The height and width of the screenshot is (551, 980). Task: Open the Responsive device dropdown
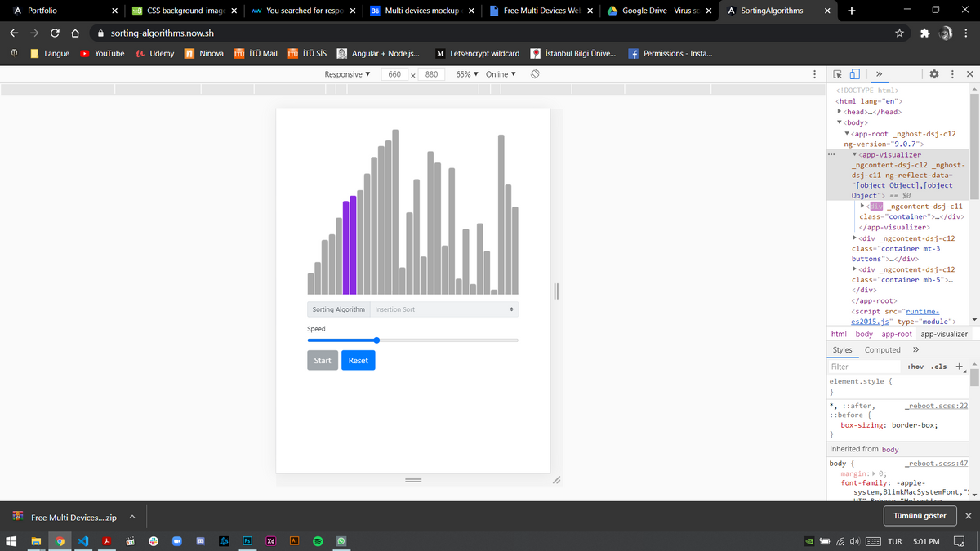[347, 74]
